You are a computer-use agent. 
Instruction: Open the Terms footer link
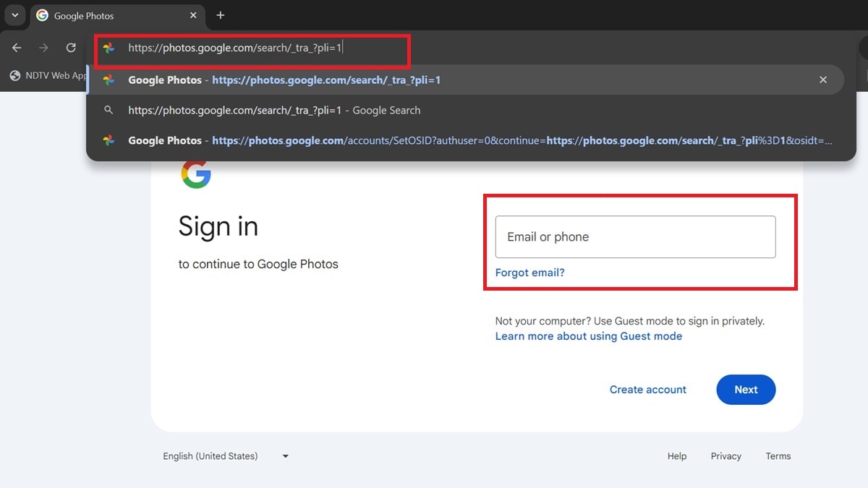click(x=778, y=456)
